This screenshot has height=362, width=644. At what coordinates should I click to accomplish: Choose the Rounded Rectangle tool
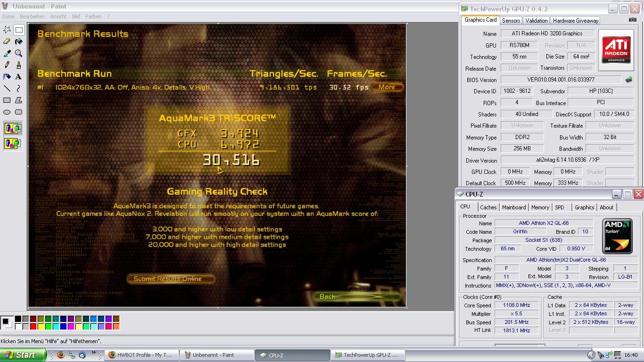19,112
